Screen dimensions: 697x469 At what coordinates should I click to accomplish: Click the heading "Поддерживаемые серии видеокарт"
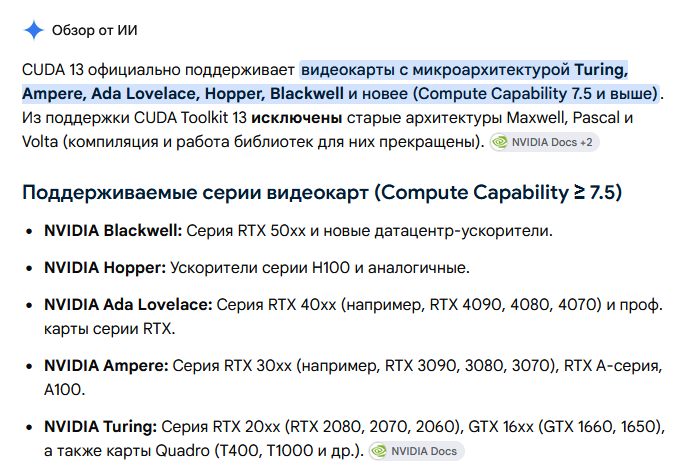click(196, 192)
